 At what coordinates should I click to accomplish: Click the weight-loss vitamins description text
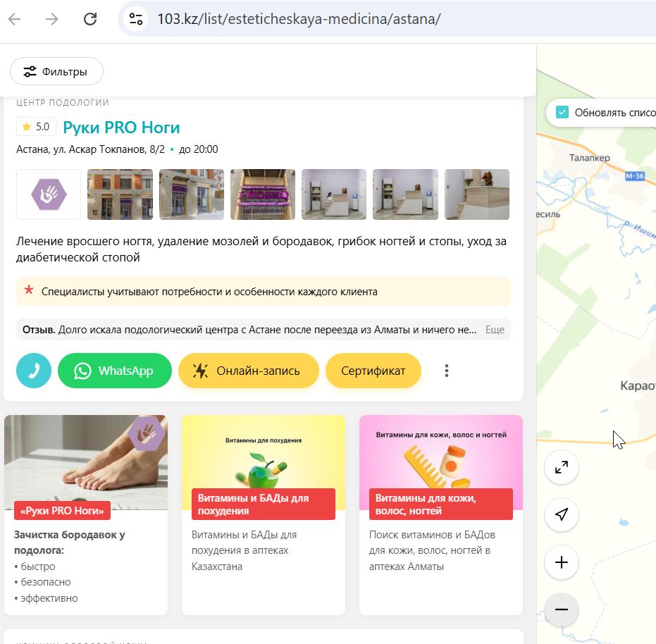[244, 550]
